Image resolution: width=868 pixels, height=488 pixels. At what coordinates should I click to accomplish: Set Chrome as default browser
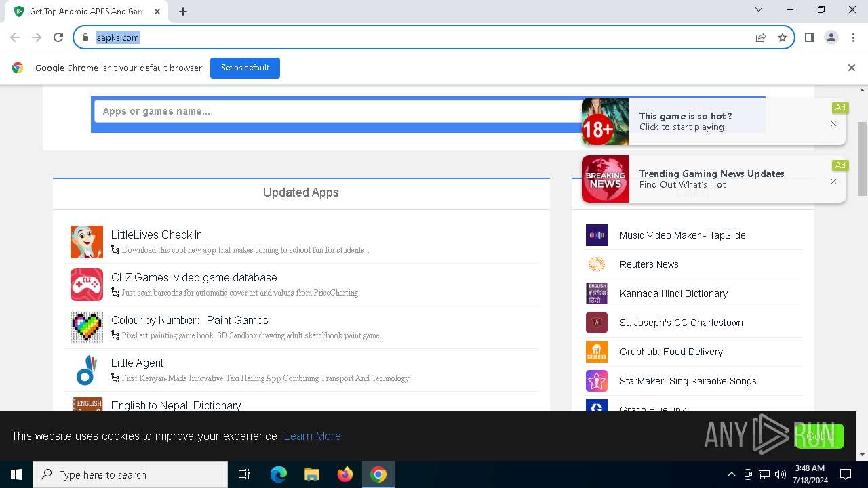pos(245,68)
